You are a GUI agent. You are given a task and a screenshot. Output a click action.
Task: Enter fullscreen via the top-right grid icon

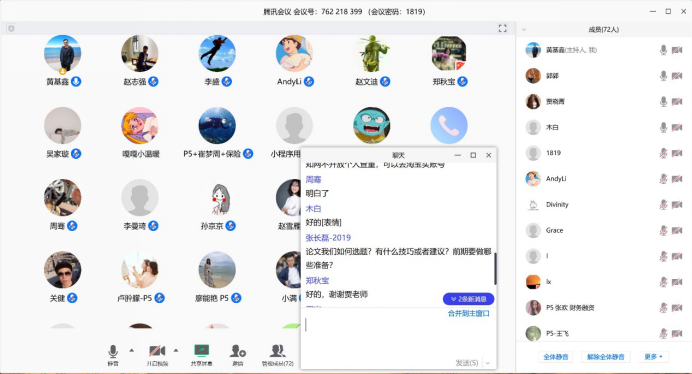(x=502, y=29)
